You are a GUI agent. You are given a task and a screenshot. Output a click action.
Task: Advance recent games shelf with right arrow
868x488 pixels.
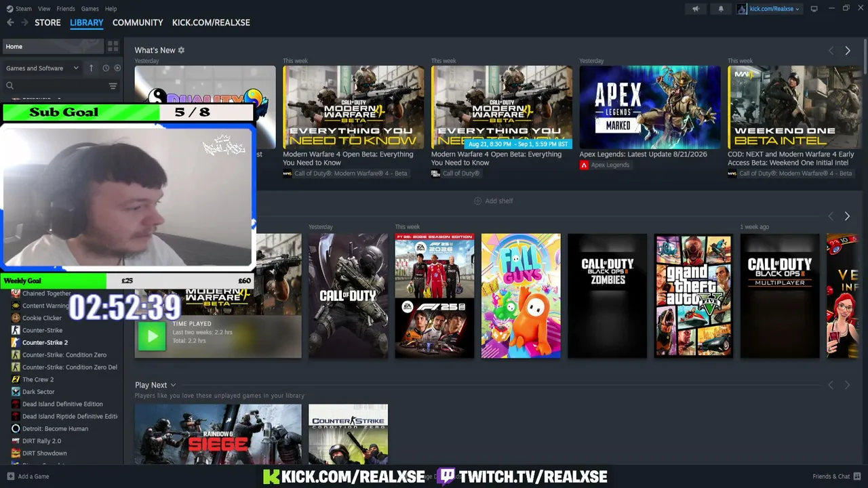tap(847, 216)
